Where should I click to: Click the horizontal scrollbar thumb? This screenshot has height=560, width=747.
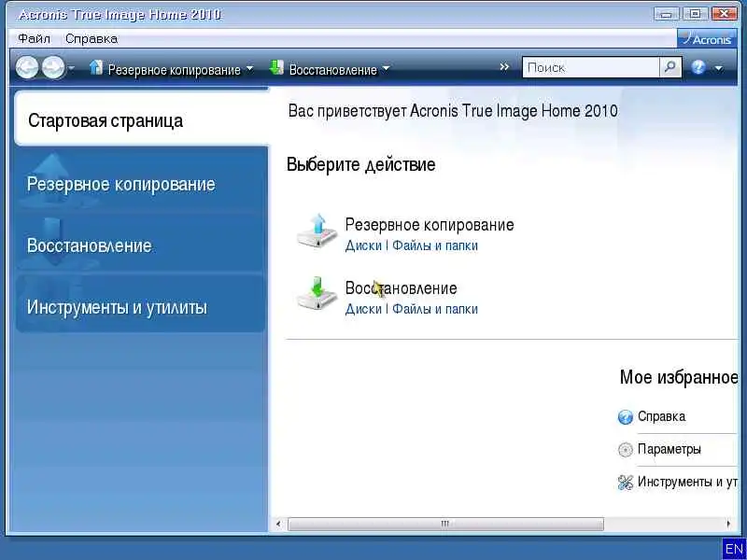[445, 524]
